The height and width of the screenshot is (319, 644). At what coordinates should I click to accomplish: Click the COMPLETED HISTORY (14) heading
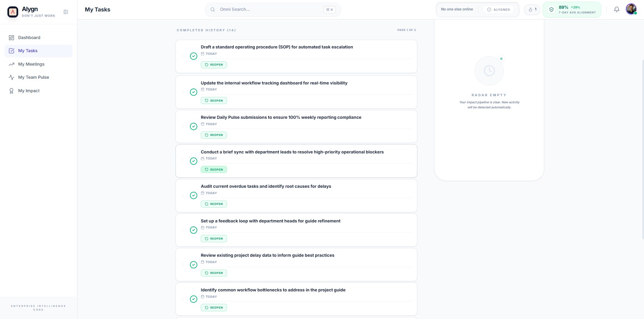[x=206, y=30]
